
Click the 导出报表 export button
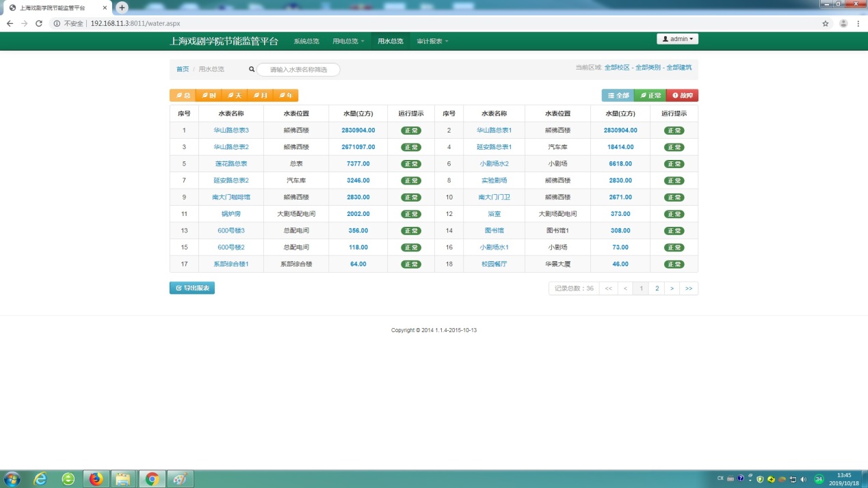(192, 288)
